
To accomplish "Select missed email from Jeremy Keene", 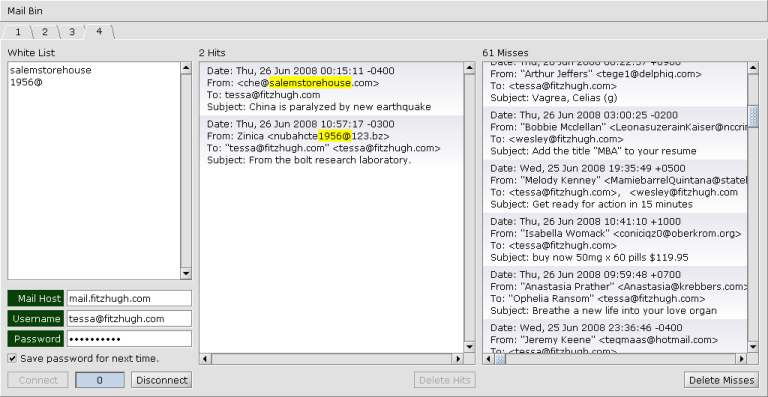I will 615,336.
